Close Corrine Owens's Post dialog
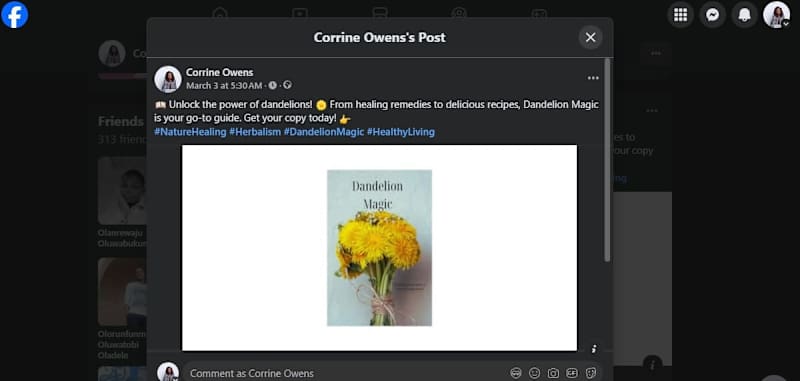The height and width of the screenshot is (381, 800). tap(590, 37)
